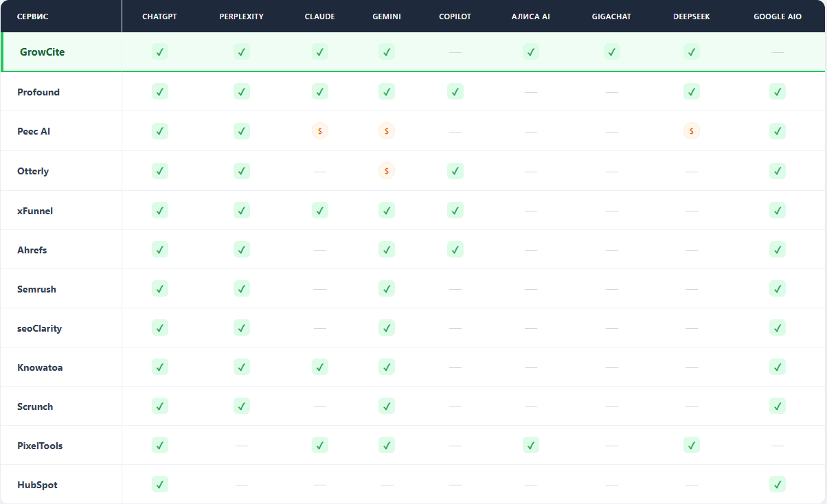Screen dimensions: 827x504
Task: Click PixelTools' DeepSeek checkmark icon
Action: pyautogui.click(x=692, y=445)
